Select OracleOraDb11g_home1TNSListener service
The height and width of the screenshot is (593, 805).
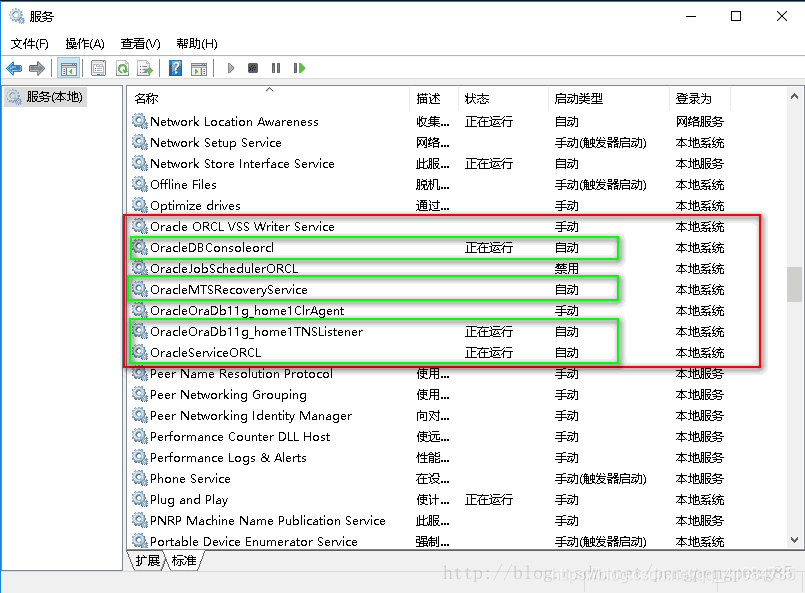pyautogui.click(x=429, y=332)
